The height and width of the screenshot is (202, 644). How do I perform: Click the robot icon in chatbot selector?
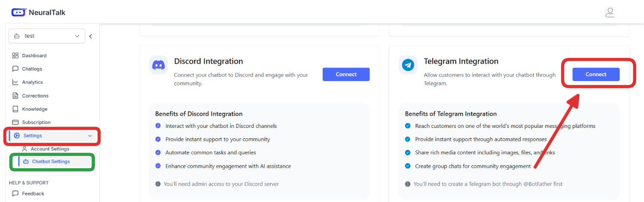(17, 36)
